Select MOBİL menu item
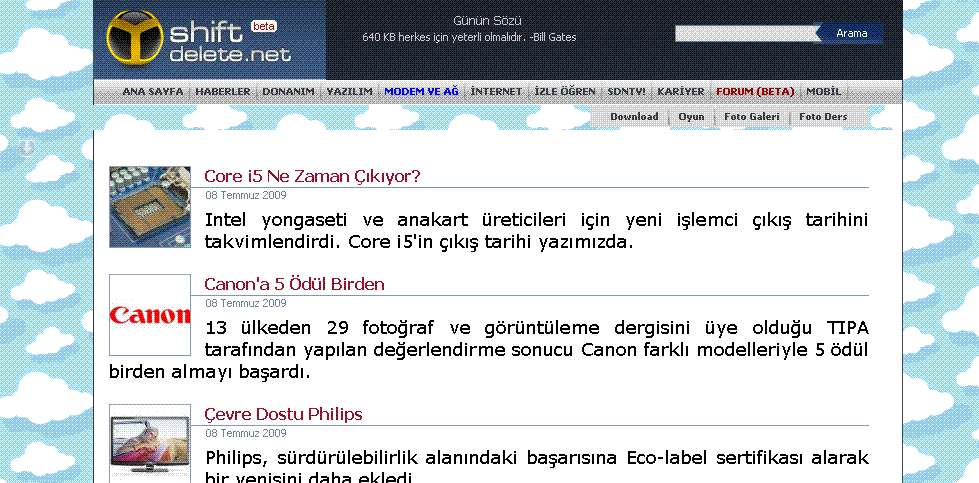 (824, 92)
